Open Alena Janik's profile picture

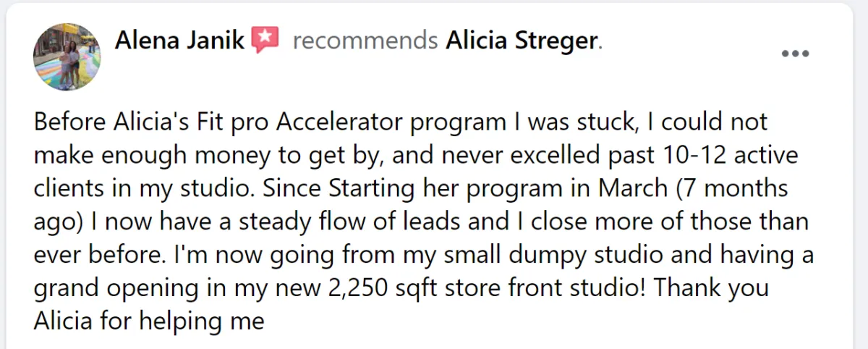[x=67, y=56]
